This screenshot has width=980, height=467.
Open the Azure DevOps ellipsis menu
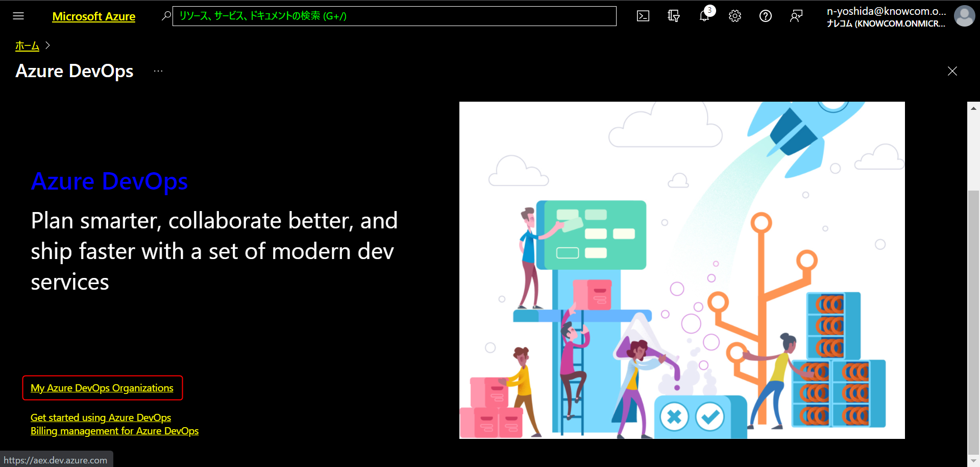point(158,71)
